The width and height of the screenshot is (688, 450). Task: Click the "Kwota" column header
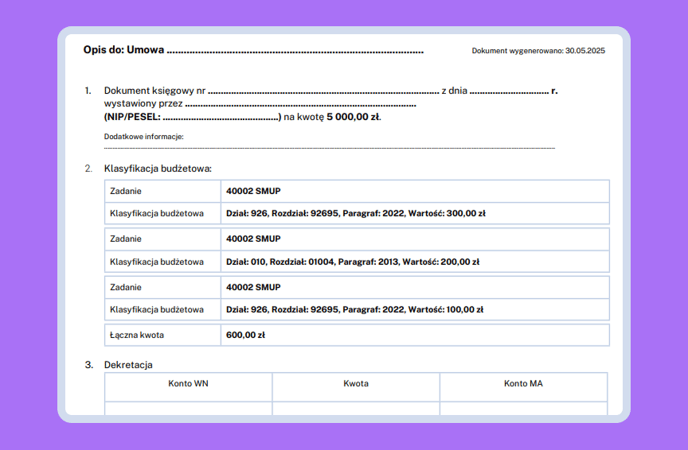356,384
